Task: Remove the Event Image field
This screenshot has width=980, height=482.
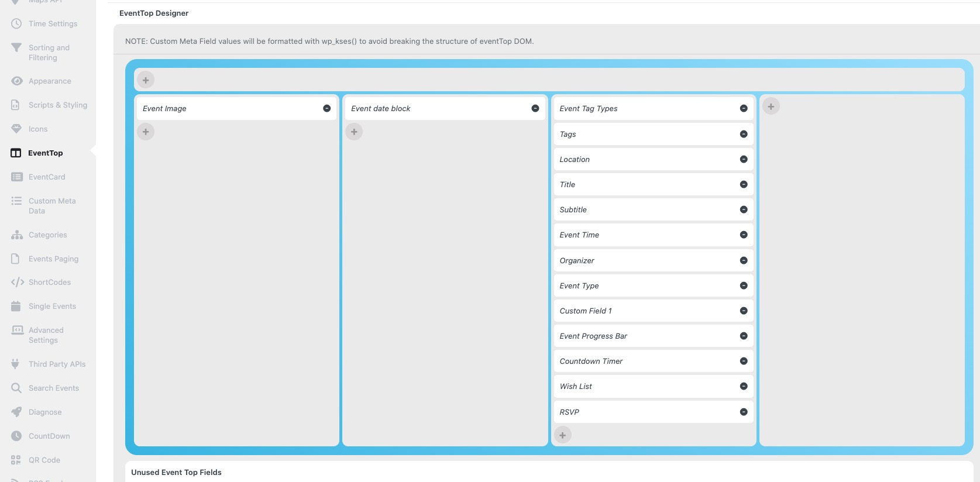Action: point(327,108)
